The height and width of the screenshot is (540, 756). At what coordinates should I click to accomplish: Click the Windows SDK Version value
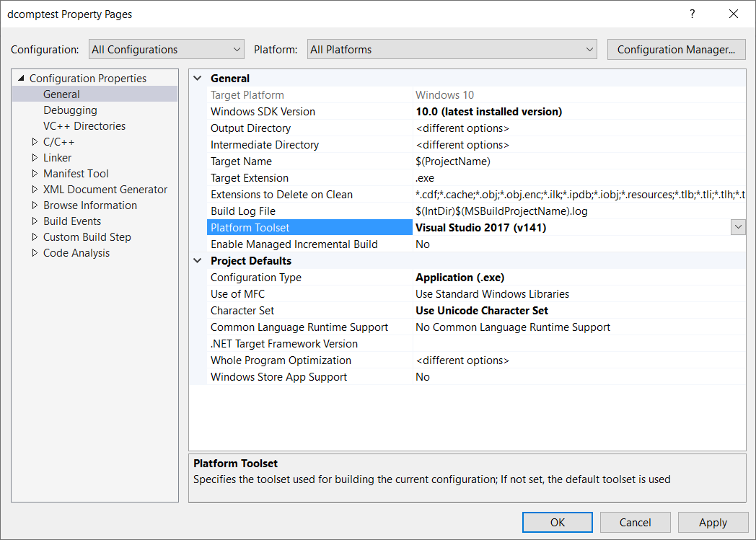coord(577,112)
